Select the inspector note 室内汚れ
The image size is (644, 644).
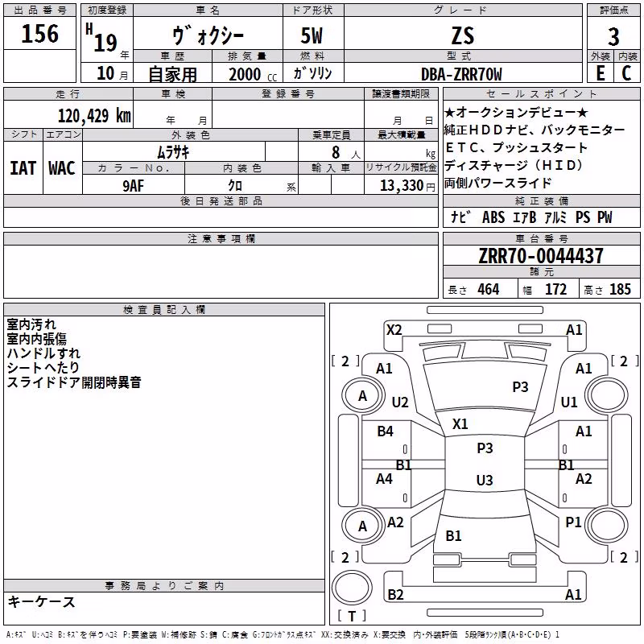(31, 324)
